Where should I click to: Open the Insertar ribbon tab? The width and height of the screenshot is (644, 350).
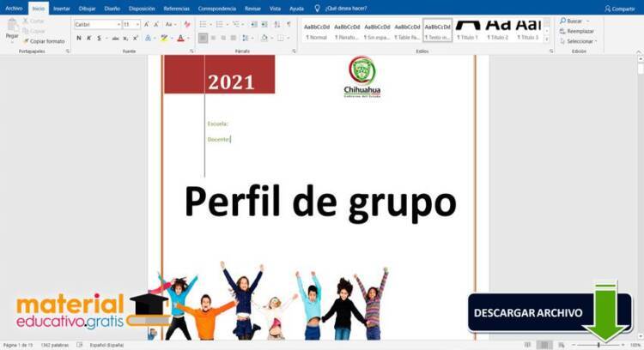tap(62, 8)
